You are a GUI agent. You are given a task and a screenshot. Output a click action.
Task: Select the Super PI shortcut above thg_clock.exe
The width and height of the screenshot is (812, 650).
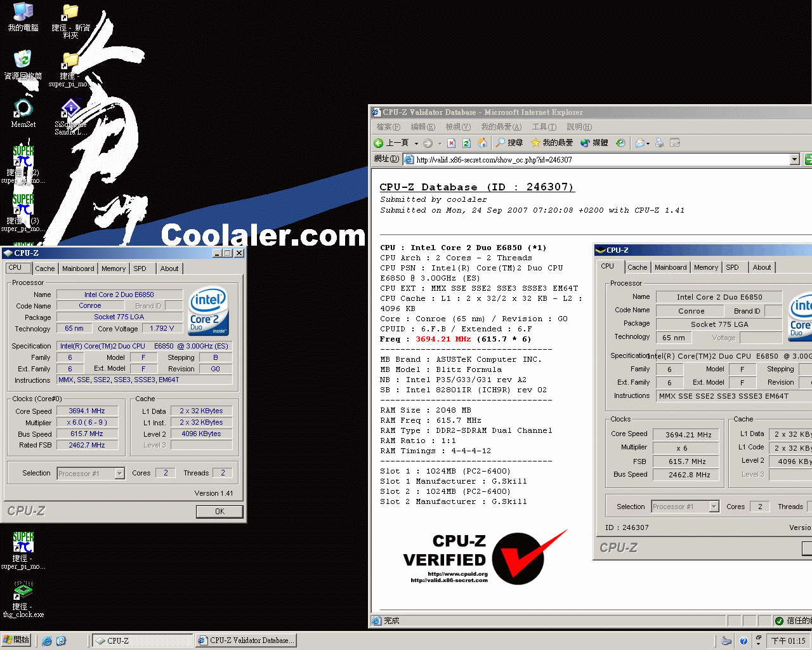[x=23, y=551]
